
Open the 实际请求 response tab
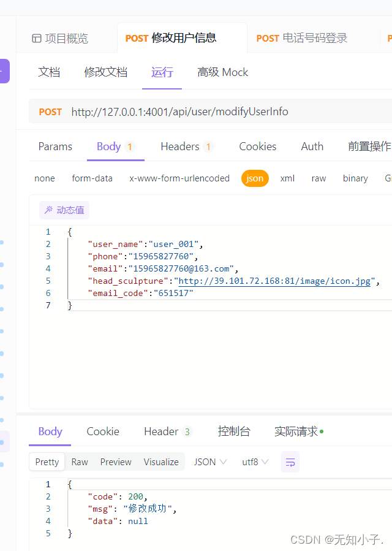pyautogui.click(x=298, y=431)
